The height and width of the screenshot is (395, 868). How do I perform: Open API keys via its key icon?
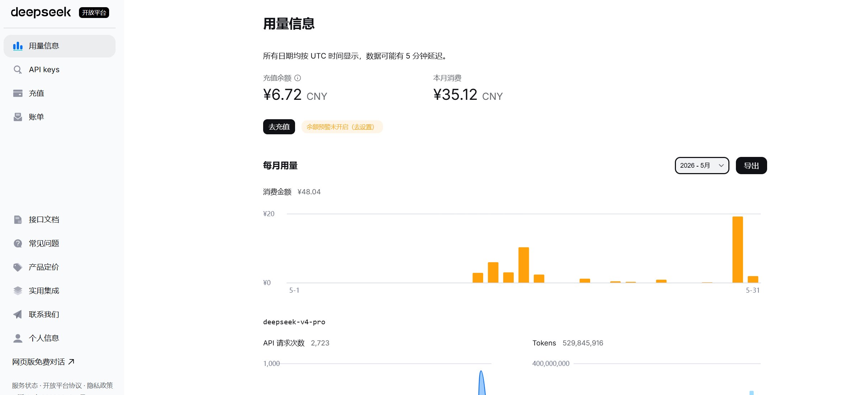[18, 70]
